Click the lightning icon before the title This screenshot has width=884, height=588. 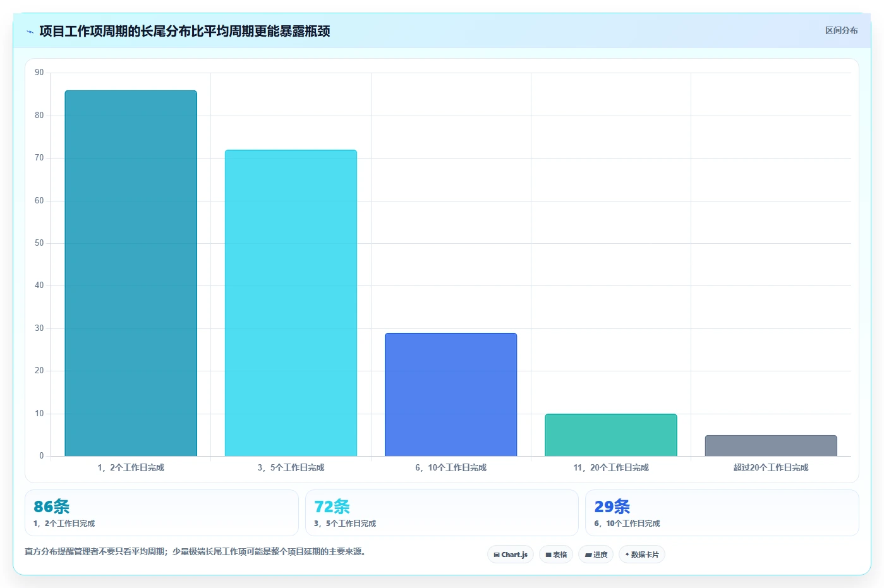coord(30,32)
